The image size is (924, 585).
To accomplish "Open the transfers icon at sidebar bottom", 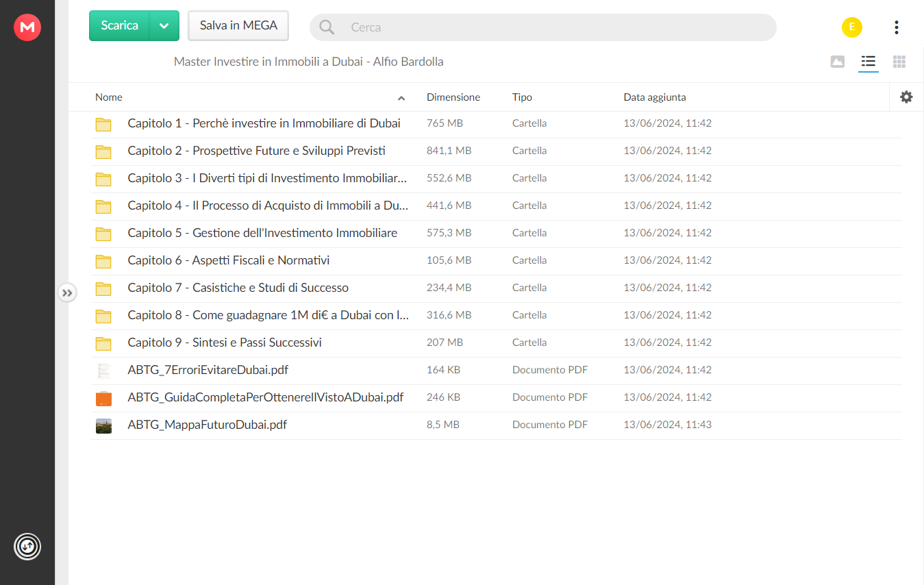I will (27, 547).
